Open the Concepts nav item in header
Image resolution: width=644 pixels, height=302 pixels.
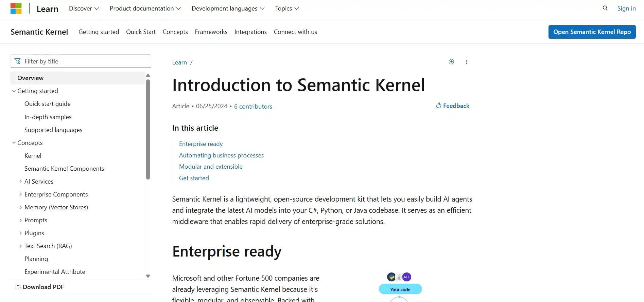(x=175, y=32)
